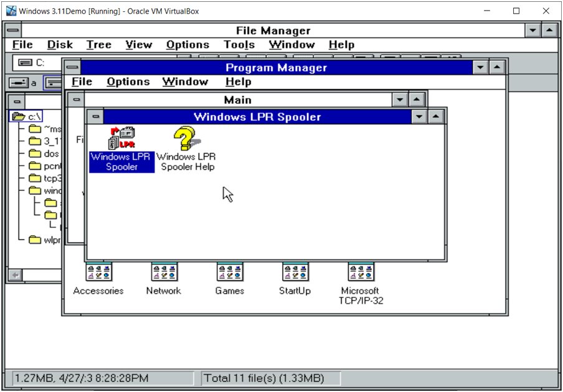
Task: Click status bar text '1.27MB, 4/27/:3 8:28:28PM'
Action: [82, 378]
